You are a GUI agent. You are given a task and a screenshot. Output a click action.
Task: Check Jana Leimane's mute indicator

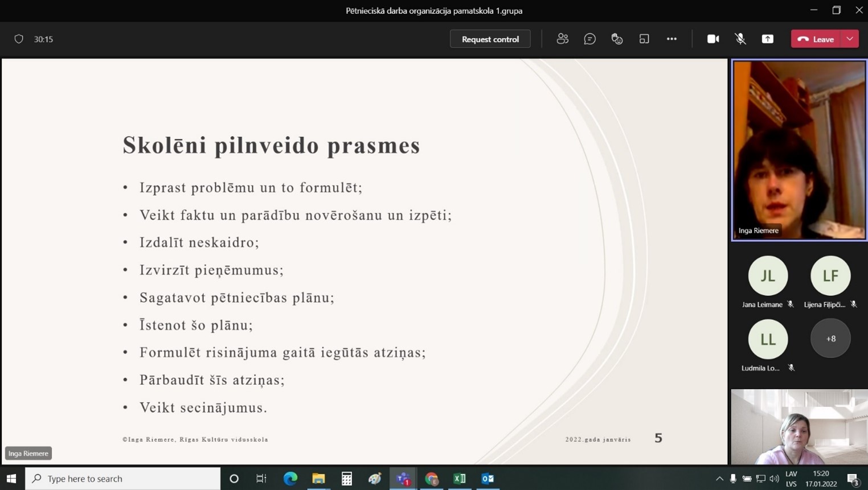[791, 304]
